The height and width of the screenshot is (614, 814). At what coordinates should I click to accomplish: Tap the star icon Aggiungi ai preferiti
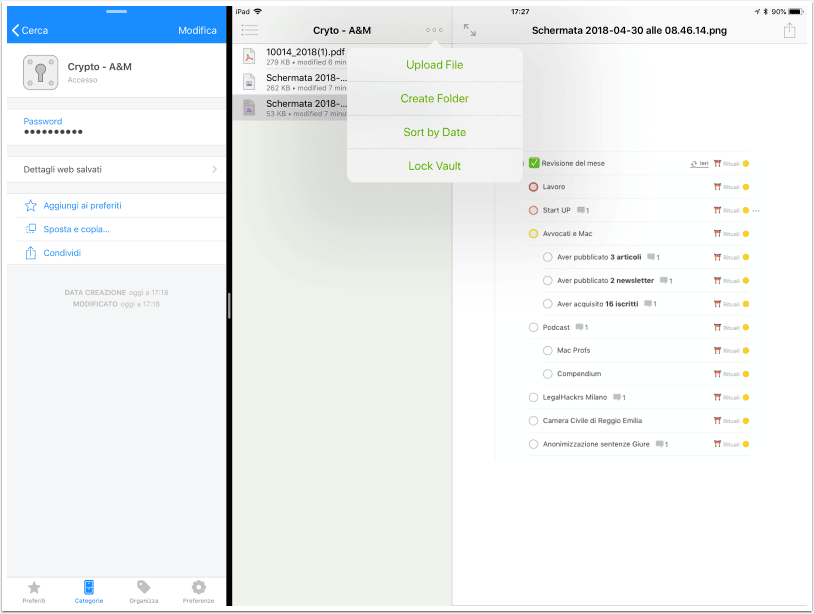tap(31, 206)
